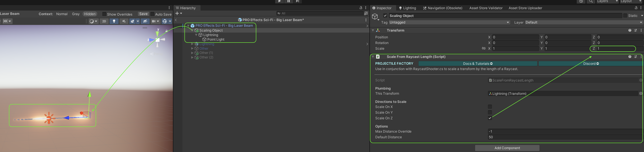The width and height of the screenshot is (644, 152).
Task: Expand the Other (1) hierarchy item
Action: coord(192,53)
